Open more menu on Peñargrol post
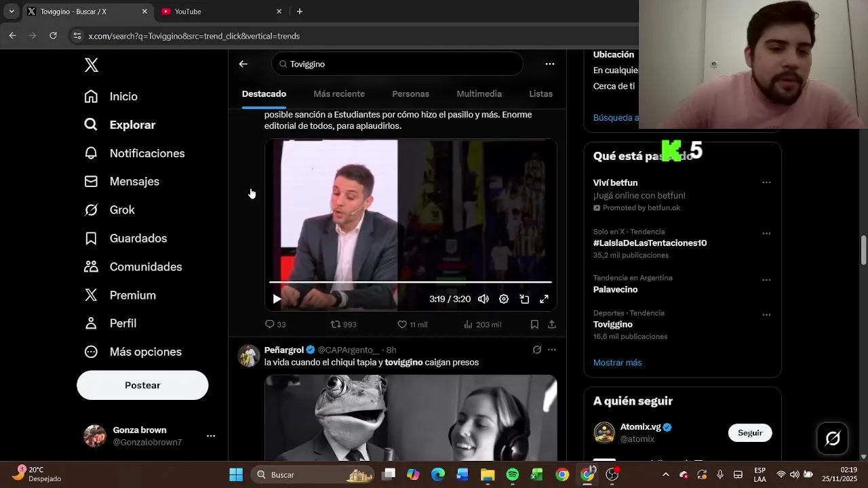This screenshot has width=868, height=488. 552,350
